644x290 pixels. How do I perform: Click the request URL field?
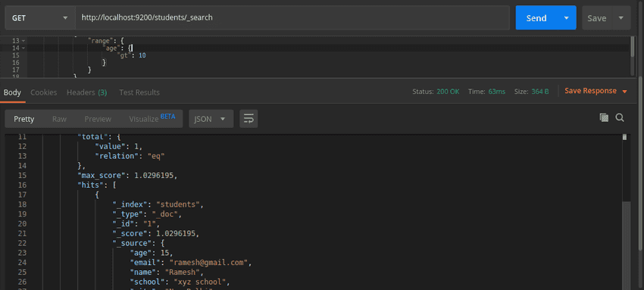point(292,17)
